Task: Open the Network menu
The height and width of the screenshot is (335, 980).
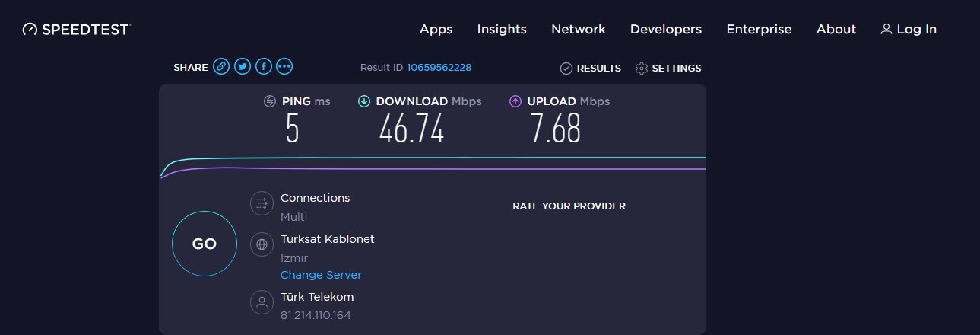Action: 579,29
